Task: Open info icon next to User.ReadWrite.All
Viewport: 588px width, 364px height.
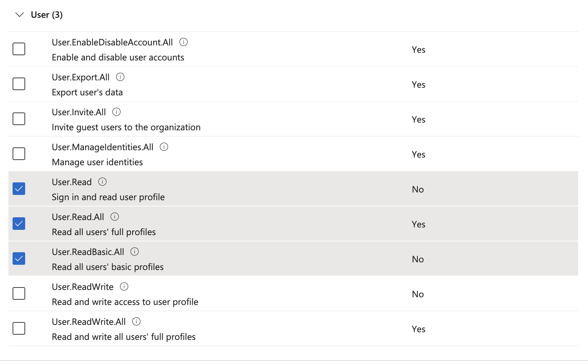Action: point(136,321)
